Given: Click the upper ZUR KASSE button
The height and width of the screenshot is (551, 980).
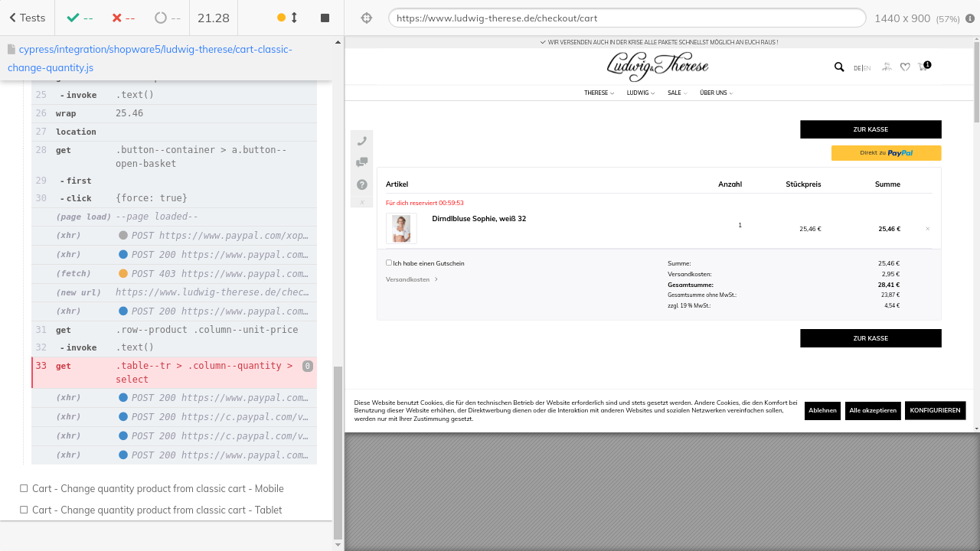Looking at the screenshot, I should coord(871,129).
